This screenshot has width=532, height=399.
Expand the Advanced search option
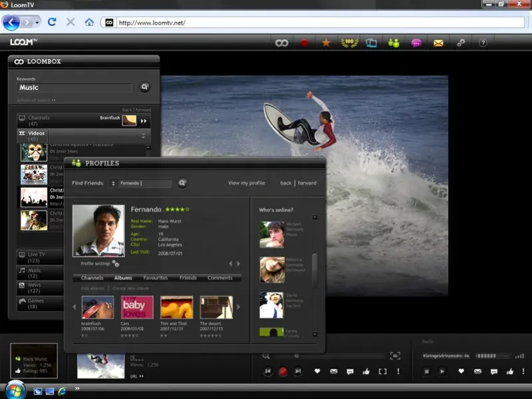[36, 100]
